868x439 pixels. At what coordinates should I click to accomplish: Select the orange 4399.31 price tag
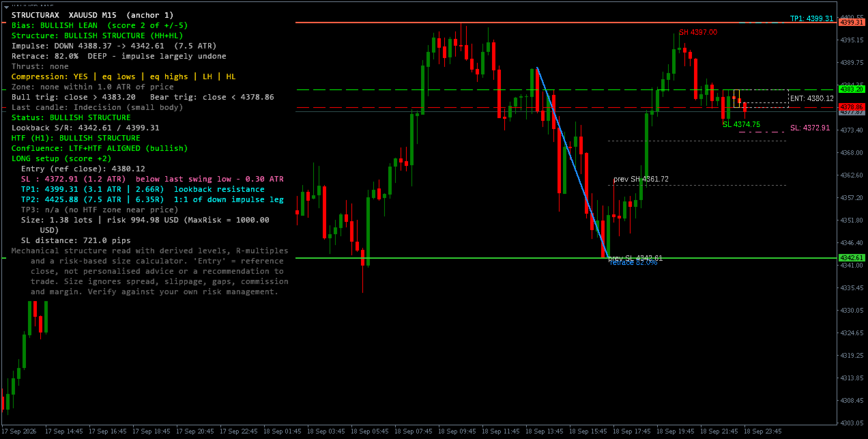pos(852,23)
